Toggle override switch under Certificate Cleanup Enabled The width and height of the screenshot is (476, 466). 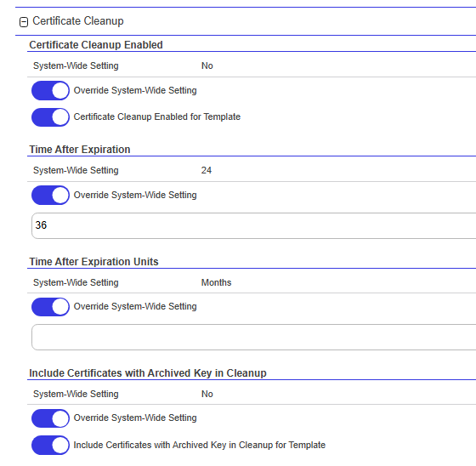tap(50, 90)
